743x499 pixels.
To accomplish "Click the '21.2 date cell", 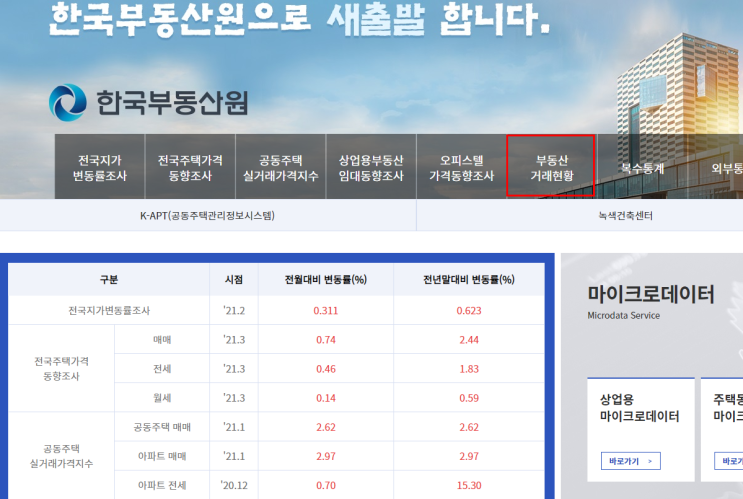I will point(234,311).
